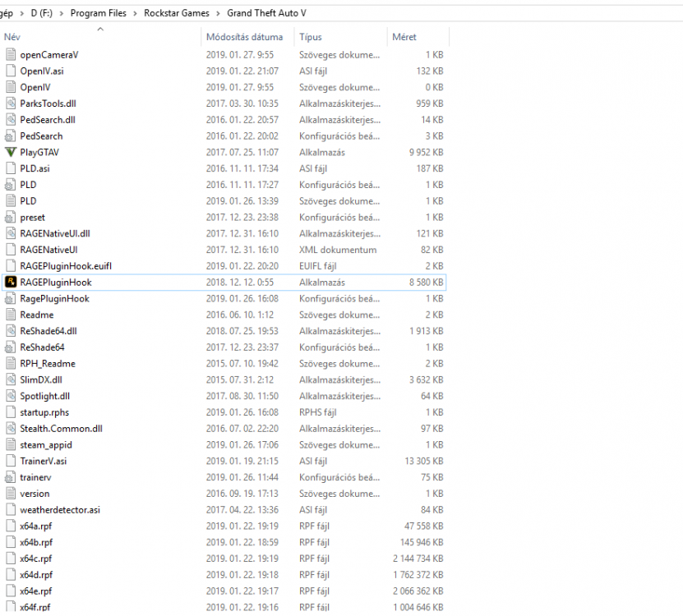This screenshot has width=683, height=616.
Task: Click the weatherdetector.asi file icon
Action: pos(11,510)
